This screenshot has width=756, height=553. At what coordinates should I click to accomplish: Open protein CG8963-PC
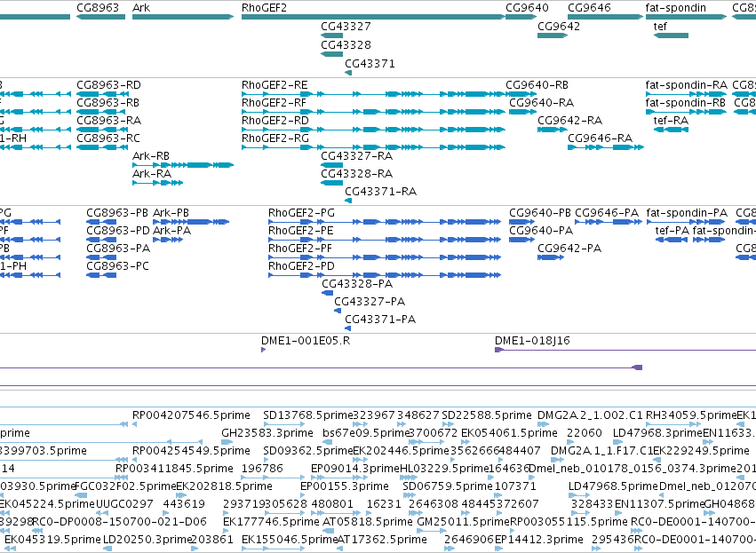click(x=117, y=266)
